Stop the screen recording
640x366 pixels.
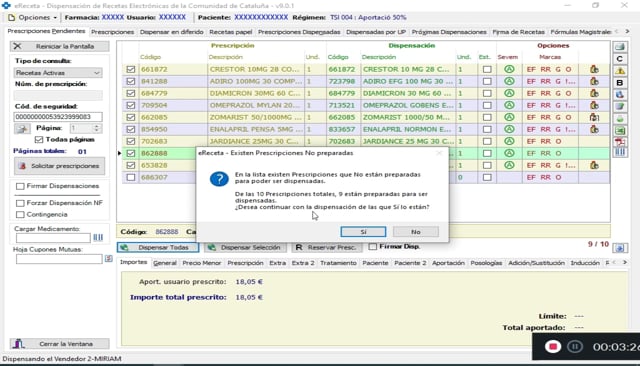click(x=553, y=346)
